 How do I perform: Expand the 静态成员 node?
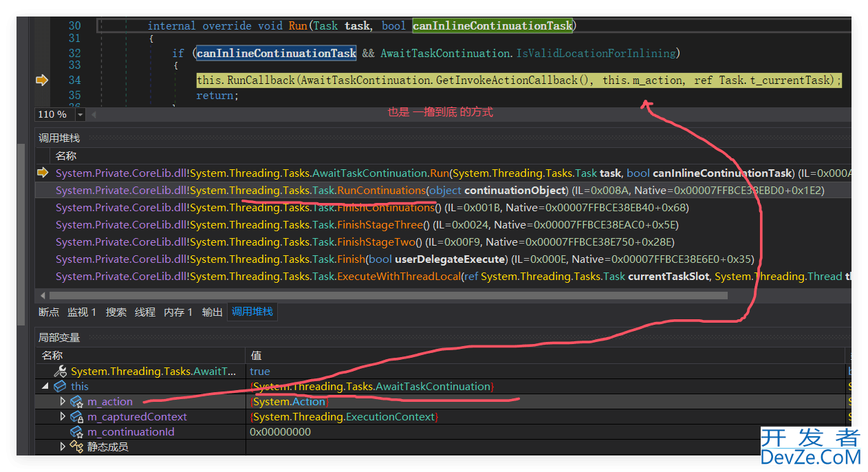63,447
